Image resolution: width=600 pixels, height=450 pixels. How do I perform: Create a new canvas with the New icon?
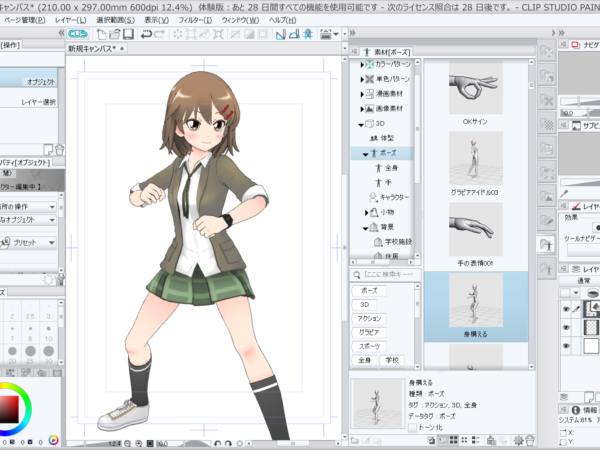pos(101,34)
